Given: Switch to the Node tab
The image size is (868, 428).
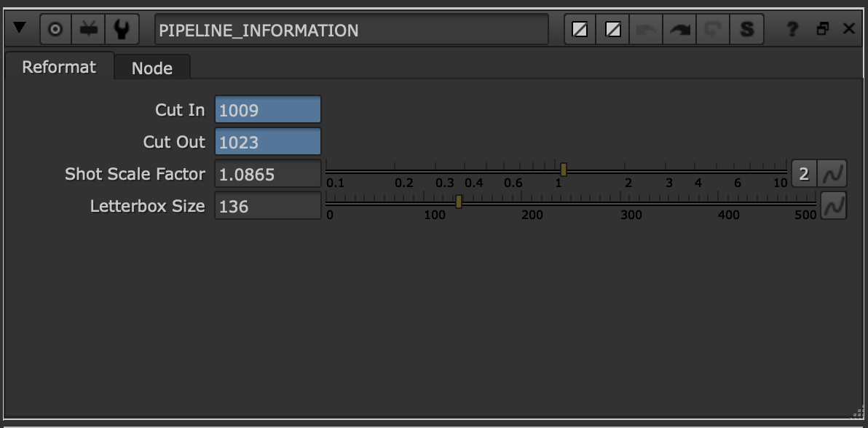Looking at the screenshot, I should coord(151,68).
